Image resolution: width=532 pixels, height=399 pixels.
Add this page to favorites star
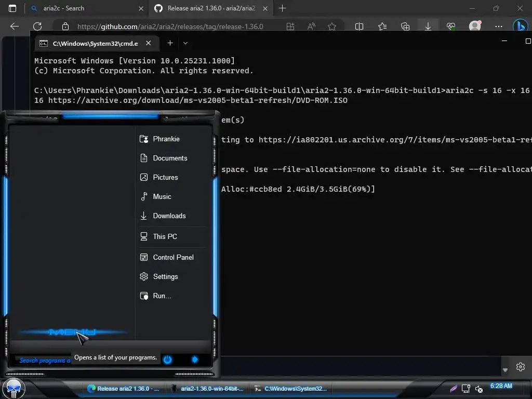332,26
